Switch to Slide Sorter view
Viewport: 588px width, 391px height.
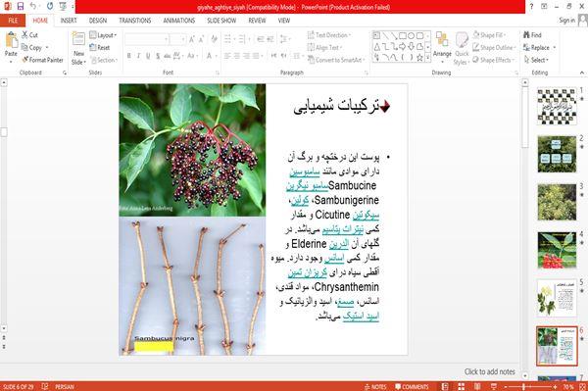[461, 387]
